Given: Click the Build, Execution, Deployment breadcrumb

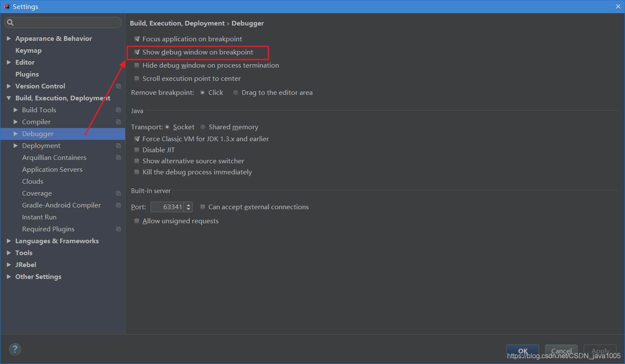Looking at the screenshot, I should click(x=177, y=23).
